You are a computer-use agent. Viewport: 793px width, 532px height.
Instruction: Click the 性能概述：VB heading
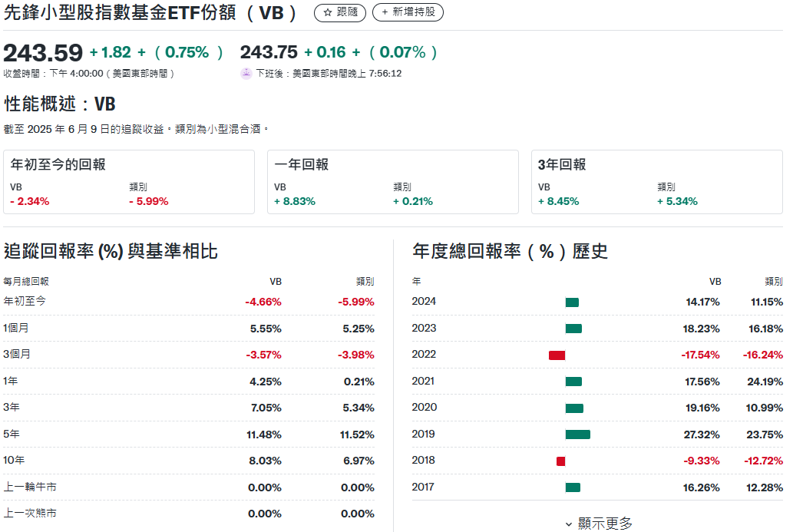[x=60, y=104]
